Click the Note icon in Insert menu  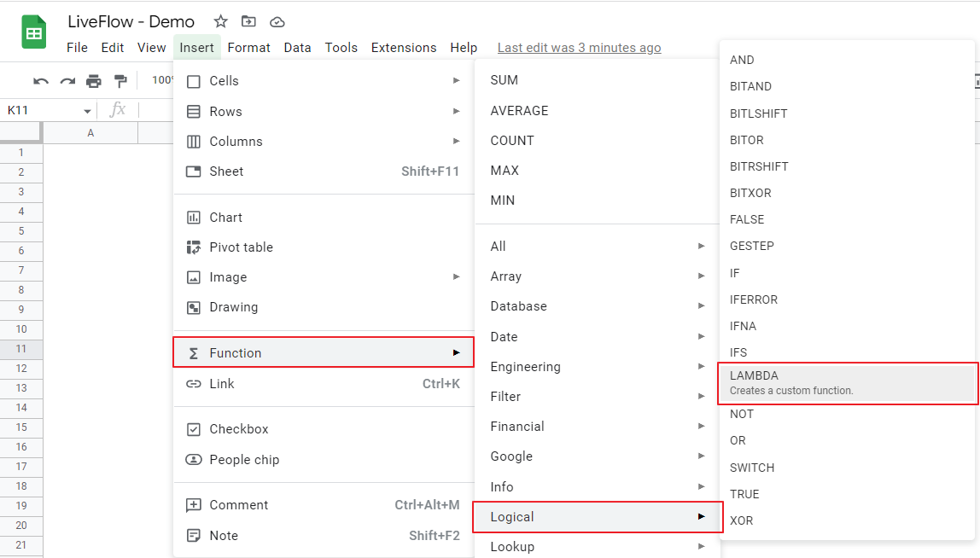pyautogui.click(x=194, y=536)
